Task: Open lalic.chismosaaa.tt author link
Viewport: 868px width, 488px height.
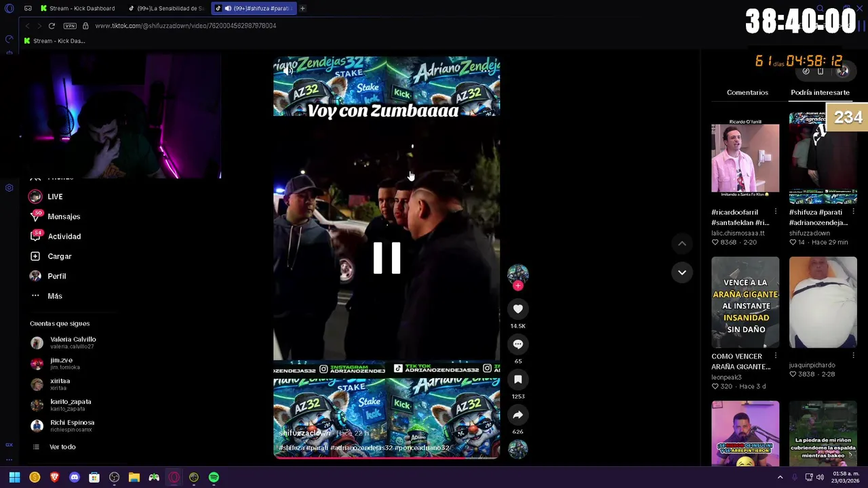Action: click(738, 233)
